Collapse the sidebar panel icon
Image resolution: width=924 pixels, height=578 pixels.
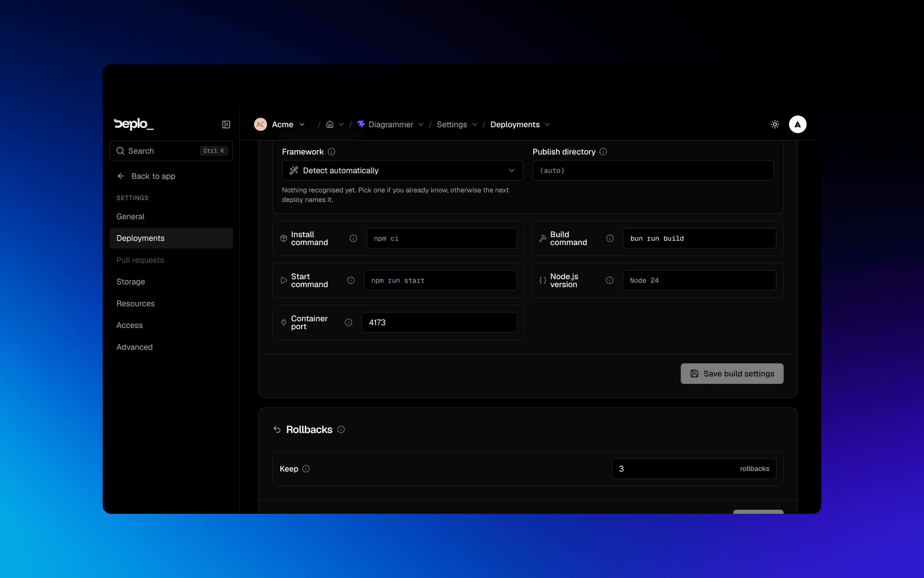226,124
